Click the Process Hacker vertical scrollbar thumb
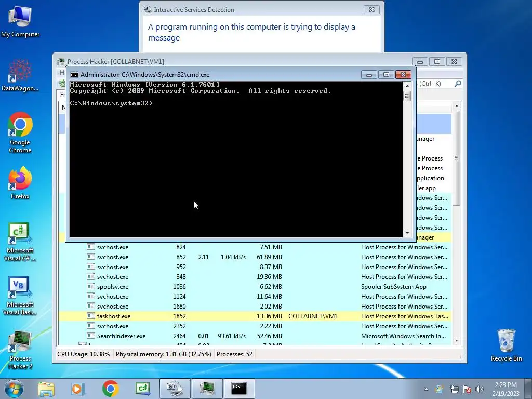Viewport: 532px width, 399px height. pyautogui.click(x=456, y=158)
